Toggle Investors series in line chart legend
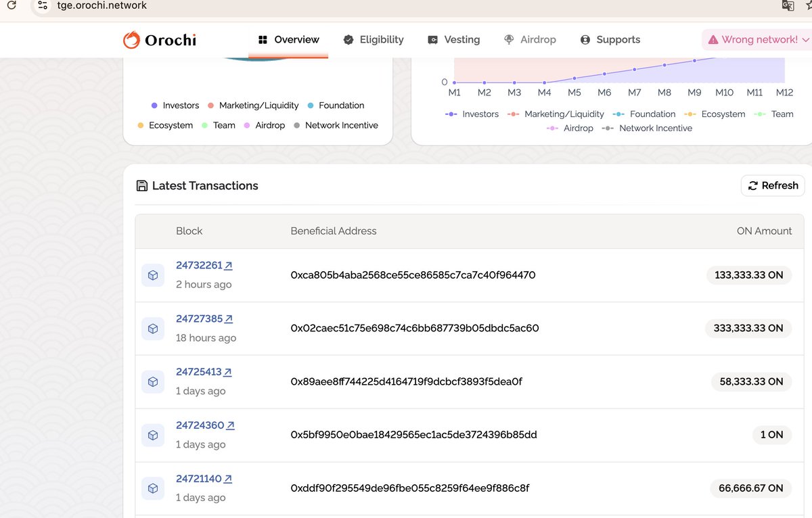 pos(472,114)
